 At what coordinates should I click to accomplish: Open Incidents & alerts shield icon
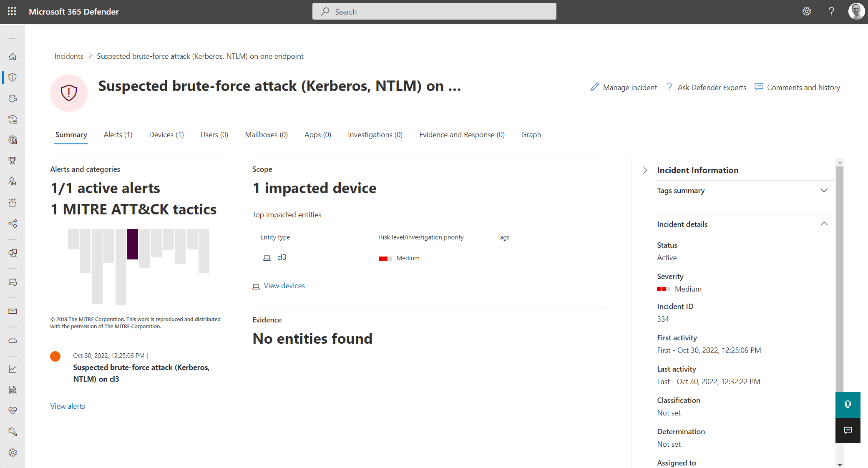(x=13, y=77)
